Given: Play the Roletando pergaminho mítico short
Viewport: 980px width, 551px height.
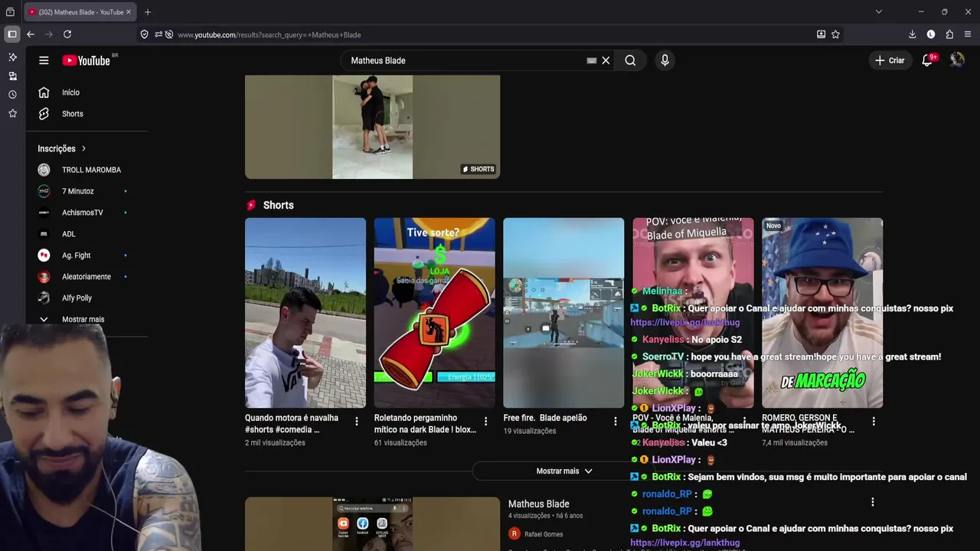Looking at the screenshot, I should [435, 313].
